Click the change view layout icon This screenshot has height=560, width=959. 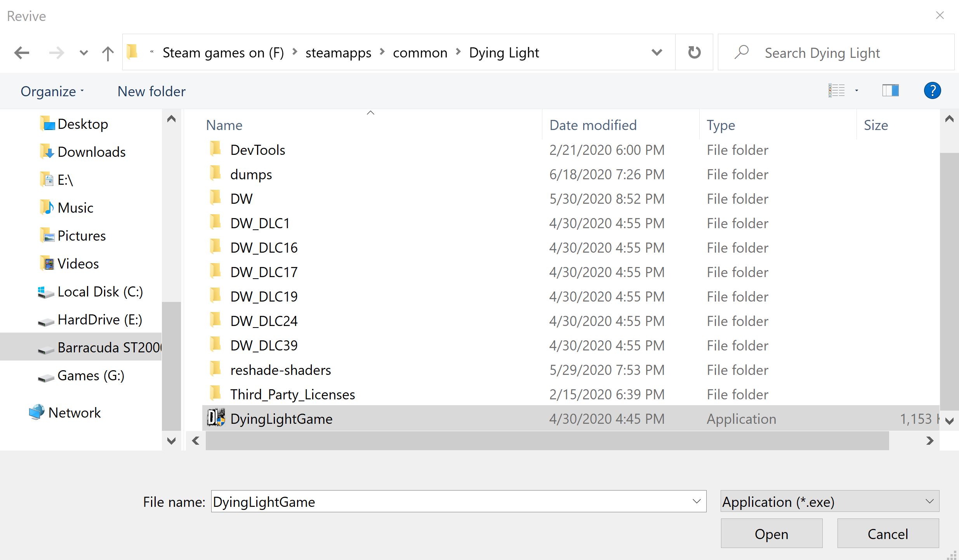pos(836,91)
